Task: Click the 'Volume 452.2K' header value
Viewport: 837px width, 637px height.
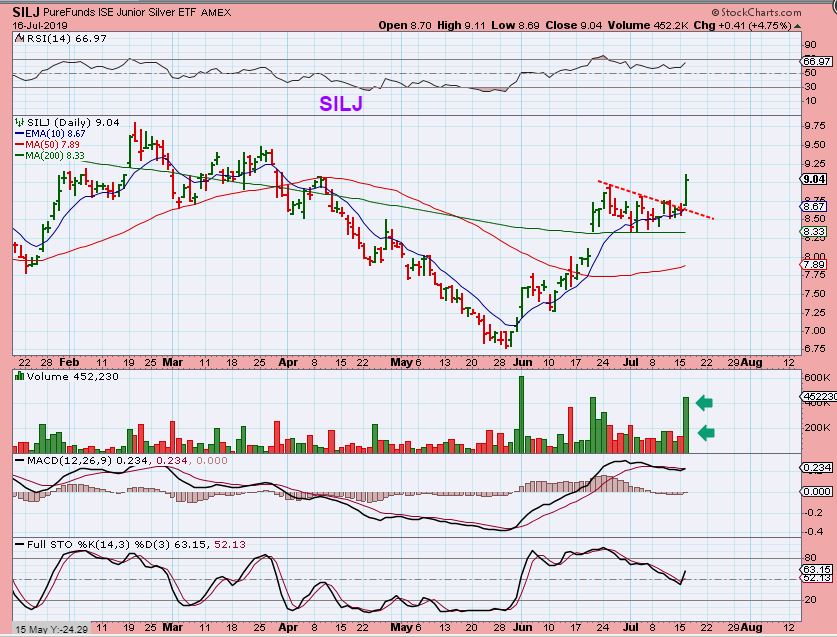Action: (648, 25)
